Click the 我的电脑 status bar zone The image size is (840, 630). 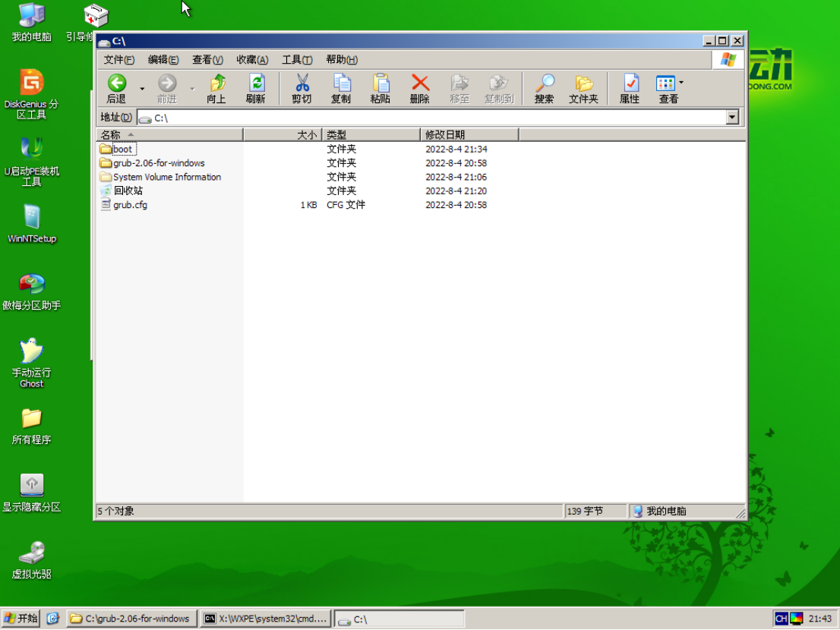[687, 511]
